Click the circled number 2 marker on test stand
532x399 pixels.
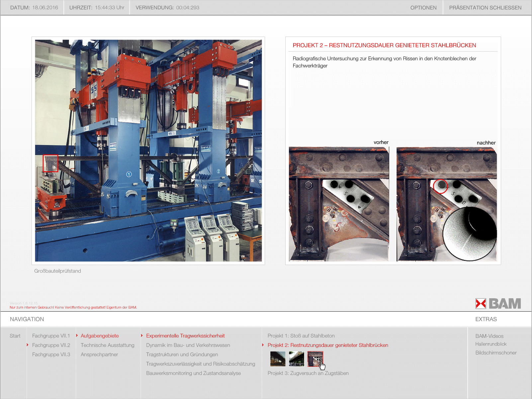(219, 171)
